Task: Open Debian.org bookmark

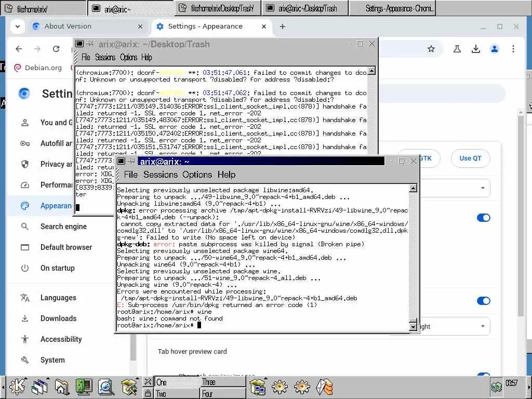Action: 38,68
